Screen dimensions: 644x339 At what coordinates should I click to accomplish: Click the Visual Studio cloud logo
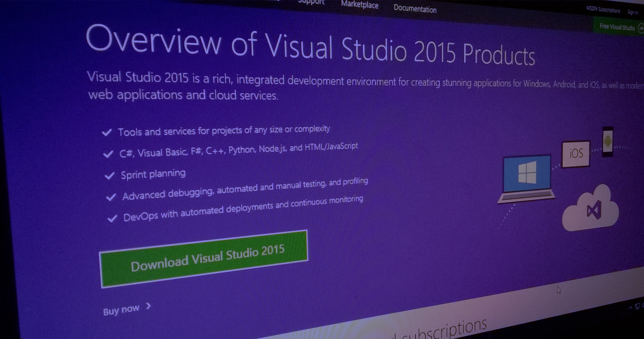594,210
